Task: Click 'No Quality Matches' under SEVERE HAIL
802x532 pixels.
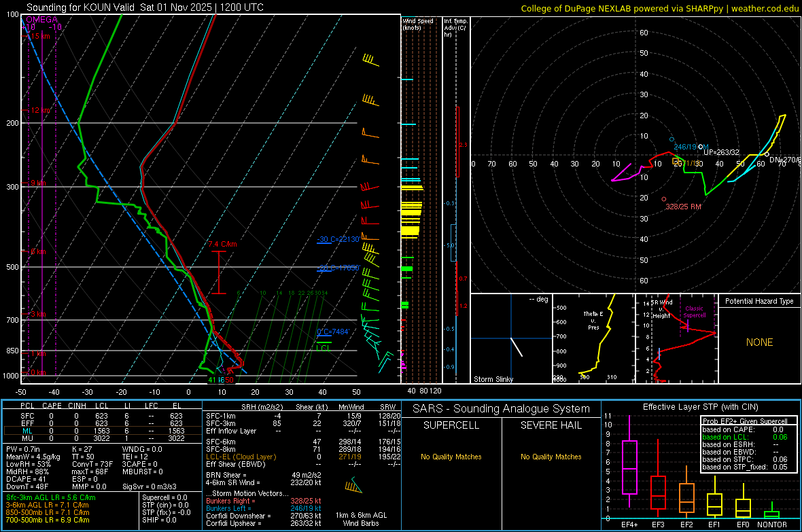Action: coord(551,457)
